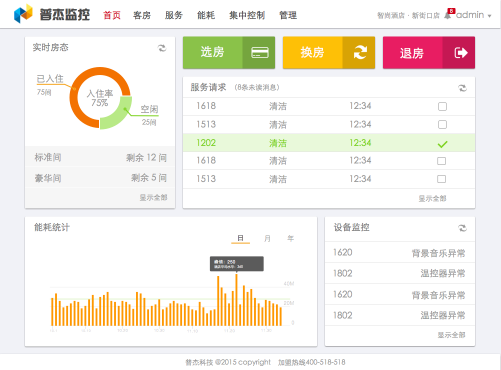The height and width of the screenshot is (370, 501).
Task: Click the ©2015 copyright footer text
Action: (x=243, y=362)
